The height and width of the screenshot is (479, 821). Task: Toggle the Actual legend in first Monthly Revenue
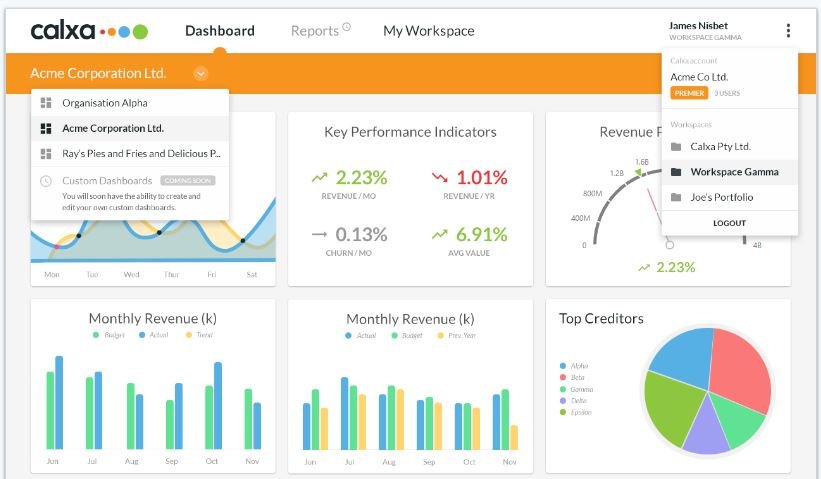pos(154,335)
